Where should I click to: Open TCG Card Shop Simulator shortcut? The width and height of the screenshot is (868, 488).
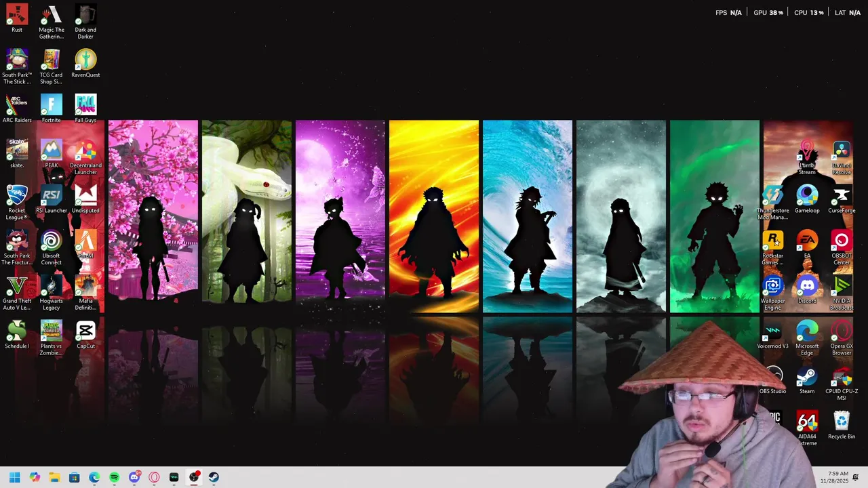[x=51, y=67]
